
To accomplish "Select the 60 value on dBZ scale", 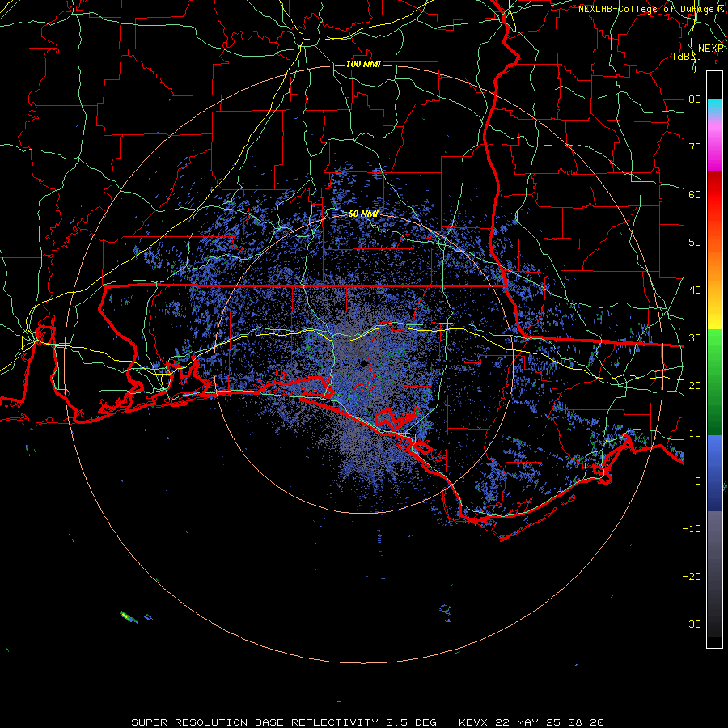I will pos(695,195).
